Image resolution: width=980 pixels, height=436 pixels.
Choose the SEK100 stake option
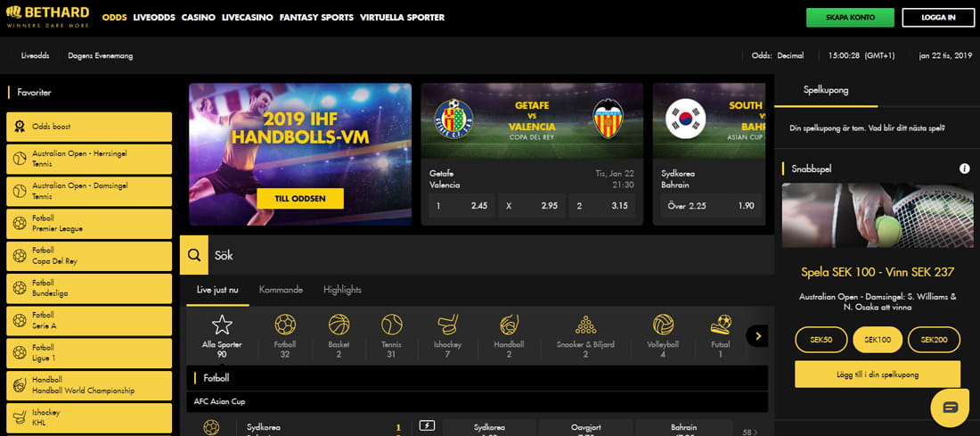[878, 340]
